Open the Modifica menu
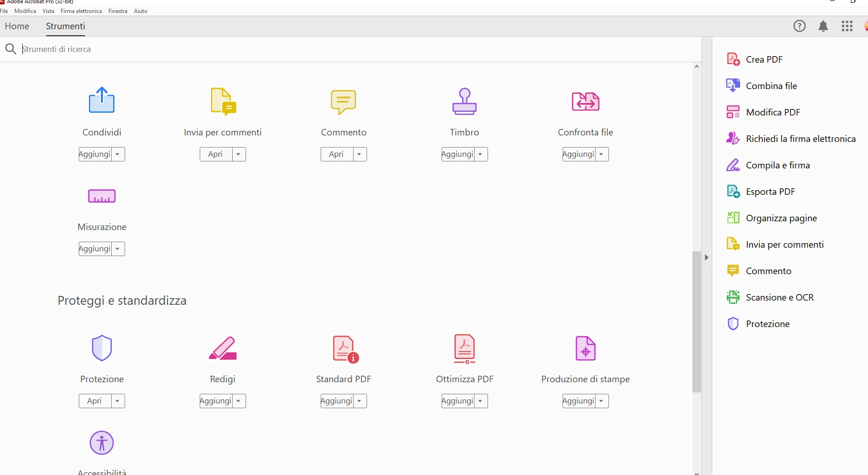Image resolution: width=868 pixels, height=475 pixels. tap(25, 11)
